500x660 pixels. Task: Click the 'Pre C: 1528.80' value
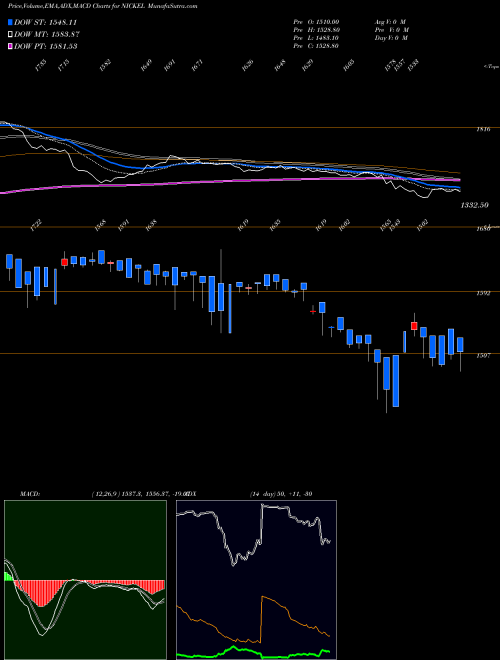(x=316, y=46)
